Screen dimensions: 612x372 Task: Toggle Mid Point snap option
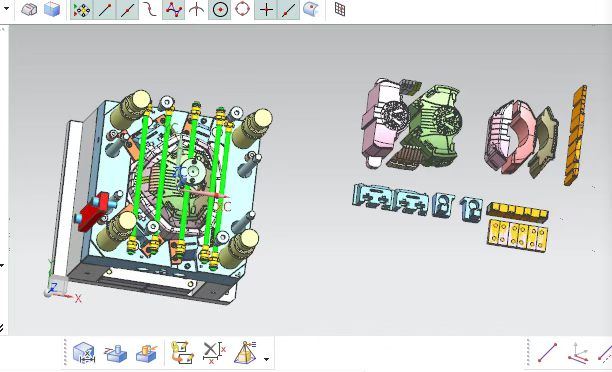point(127,10)
